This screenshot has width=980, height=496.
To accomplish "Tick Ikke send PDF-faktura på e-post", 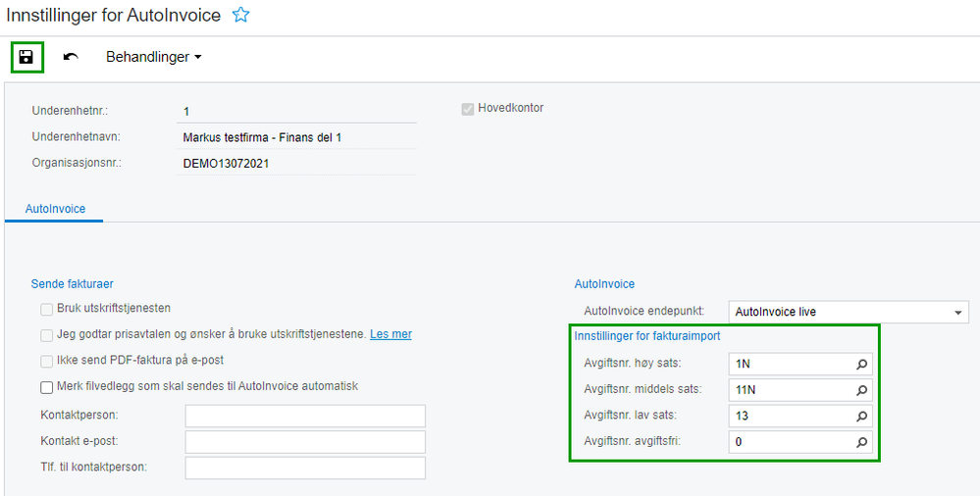I will click(47, 361).
